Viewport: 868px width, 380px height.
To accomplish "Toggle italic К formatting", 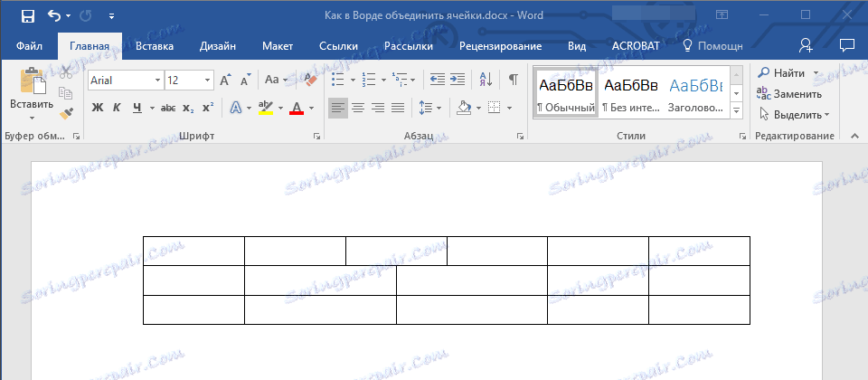I will [x=117, y=108].
